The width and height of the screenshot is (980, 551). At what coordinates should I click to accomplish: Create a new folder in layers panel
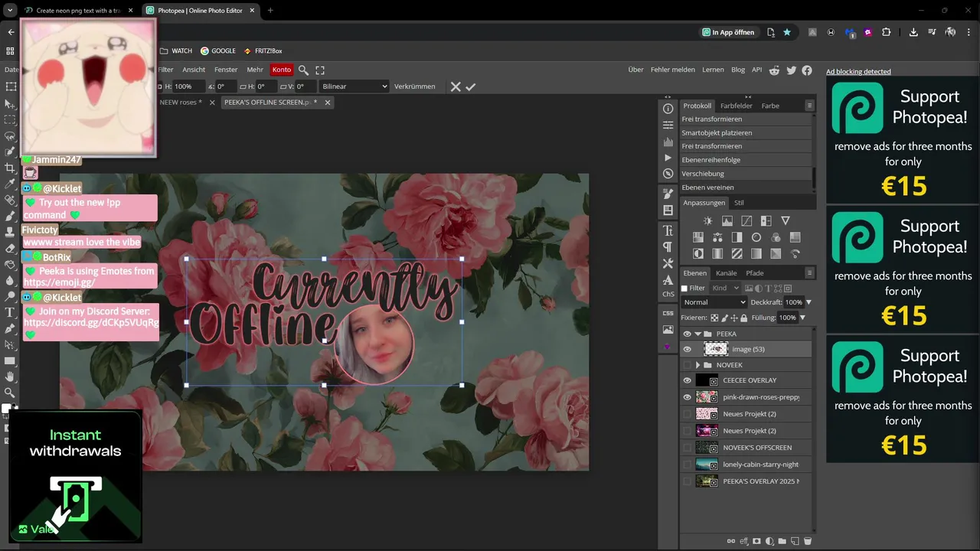pos(782,541)
